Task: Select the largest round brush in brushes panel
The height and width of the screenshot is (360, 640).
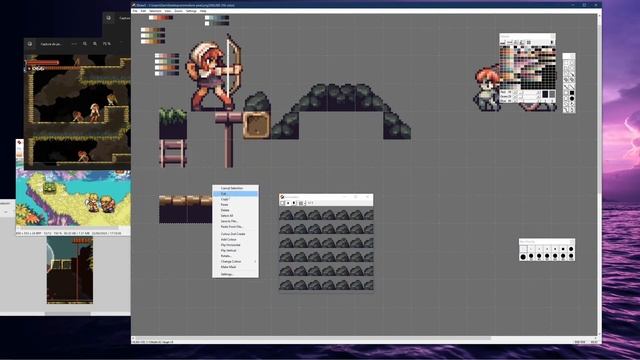Action: pos(523,256)
